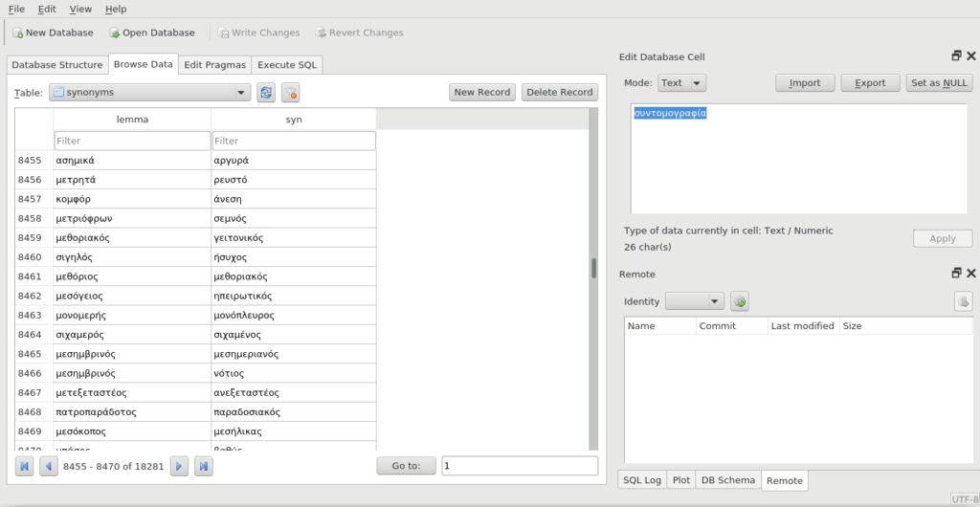Undock the Edit Database Cell panel

[x=956, y=56]
